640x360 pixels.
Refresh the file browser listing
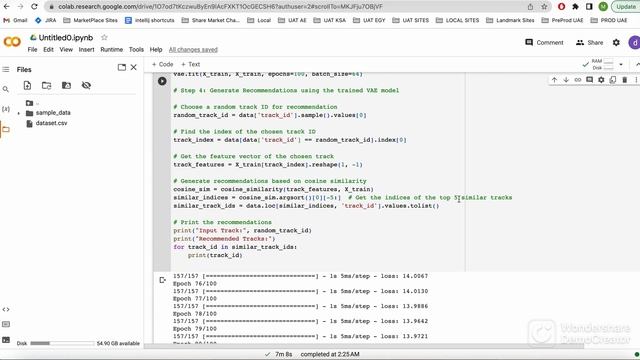(47, 85)
